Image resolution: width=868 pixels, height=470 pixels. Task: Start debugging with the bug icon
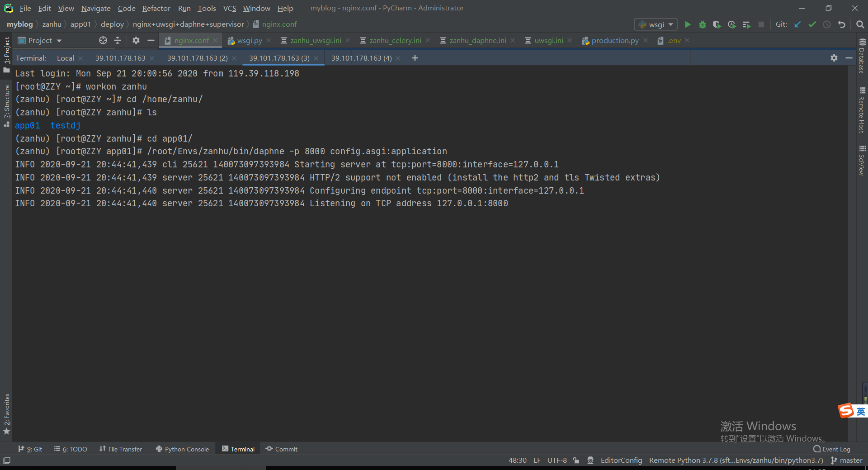702,24
